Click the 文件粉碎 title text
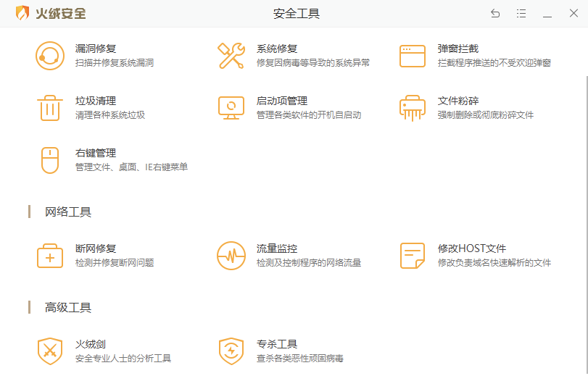This screenshot has height=389, width=588. 458,101
